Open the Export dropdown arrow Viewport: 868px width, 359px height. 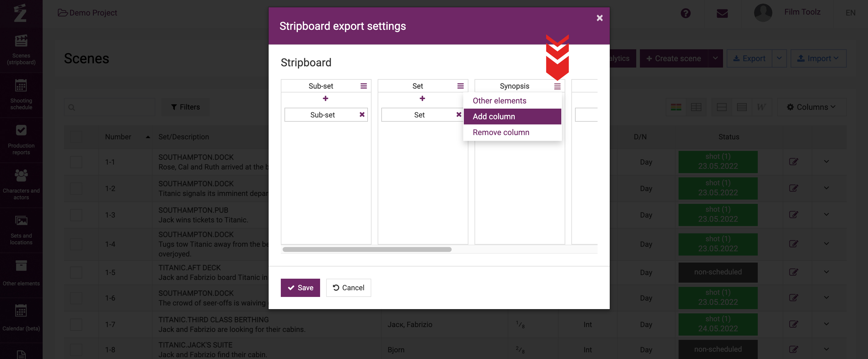(779, 58)
